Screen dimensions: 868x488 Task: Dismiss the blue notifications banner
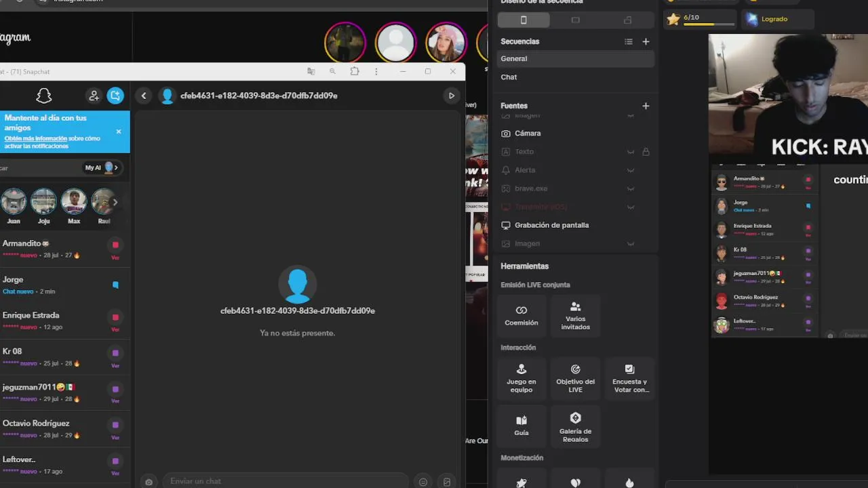coord(119,131)
